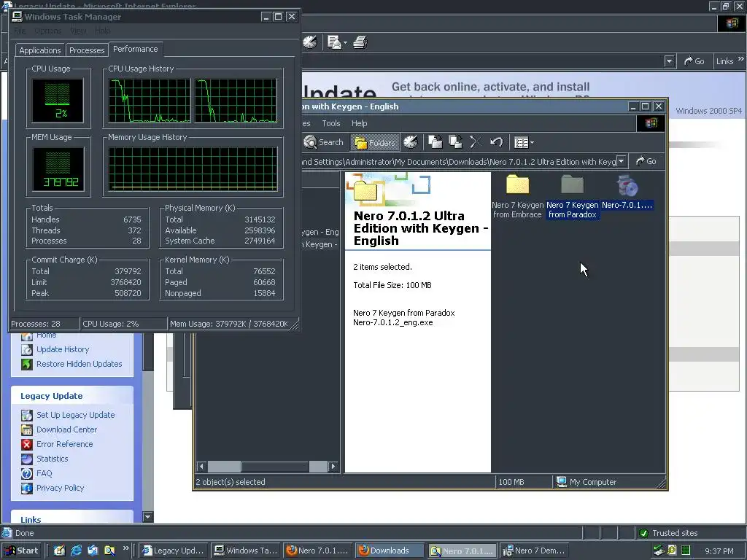Launch Internet Explorer from quick launch
Screen dimensions: 747x560
pyautogui.click(x=76, y=551)
